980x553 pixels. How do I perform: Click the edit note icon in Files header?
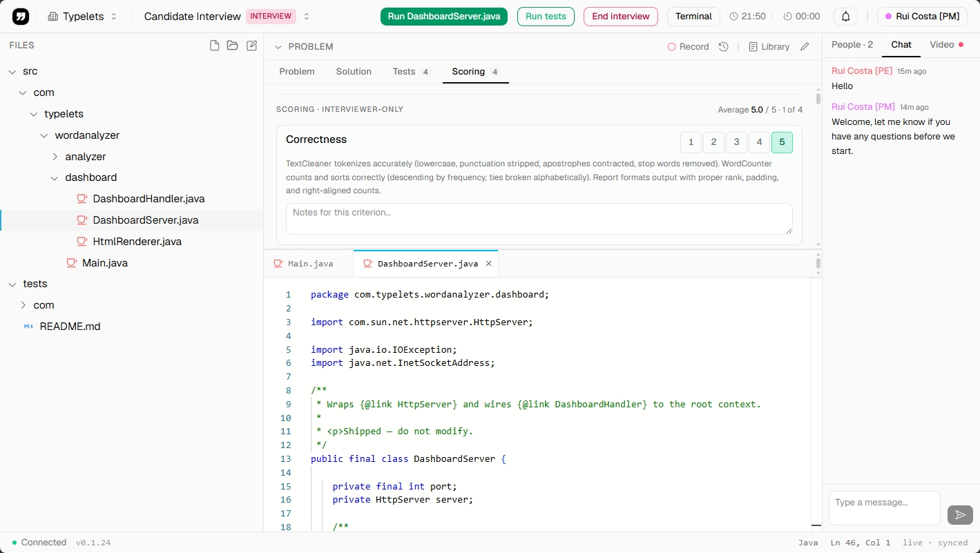252,46
